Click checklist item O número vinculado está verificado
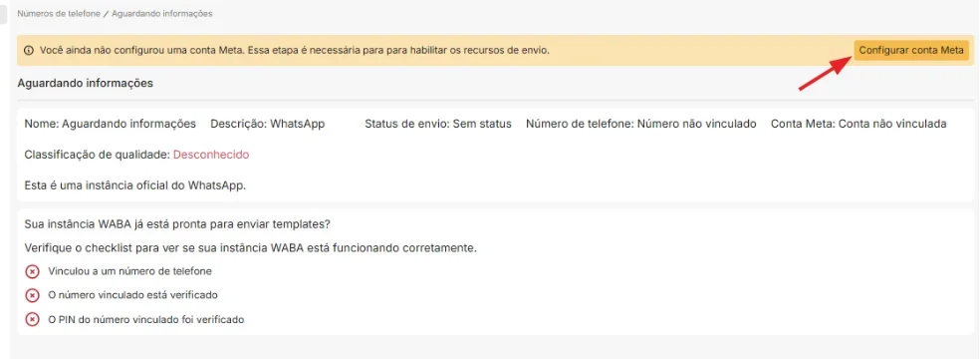 coord(132,295)
